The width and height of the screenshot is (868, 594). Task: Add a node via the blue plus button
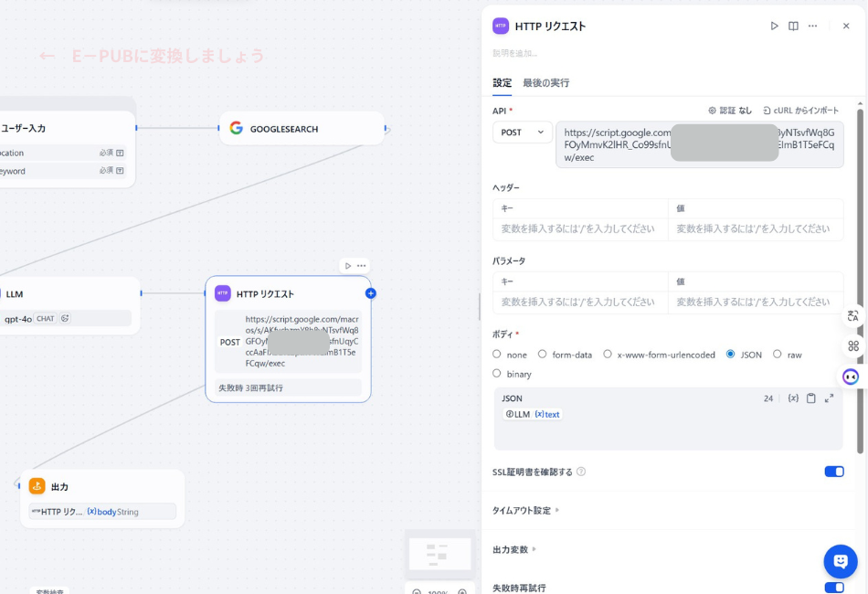[x=371, y=293]
